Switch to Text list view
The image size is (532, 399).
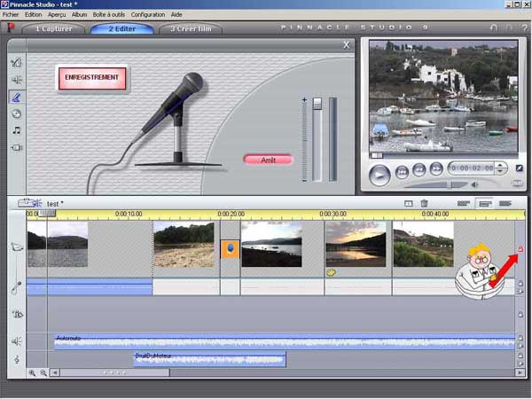coord(505,204)
